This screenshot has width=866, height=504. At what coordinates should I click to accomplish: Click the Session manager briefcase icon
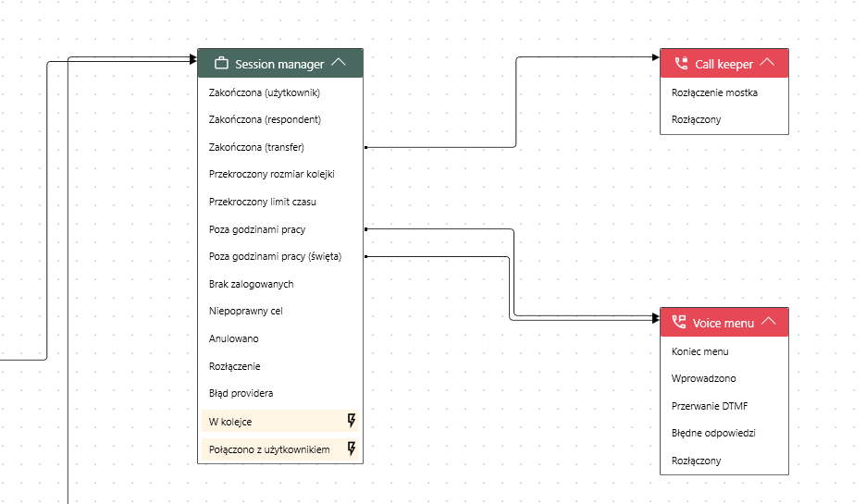point(221,64)
